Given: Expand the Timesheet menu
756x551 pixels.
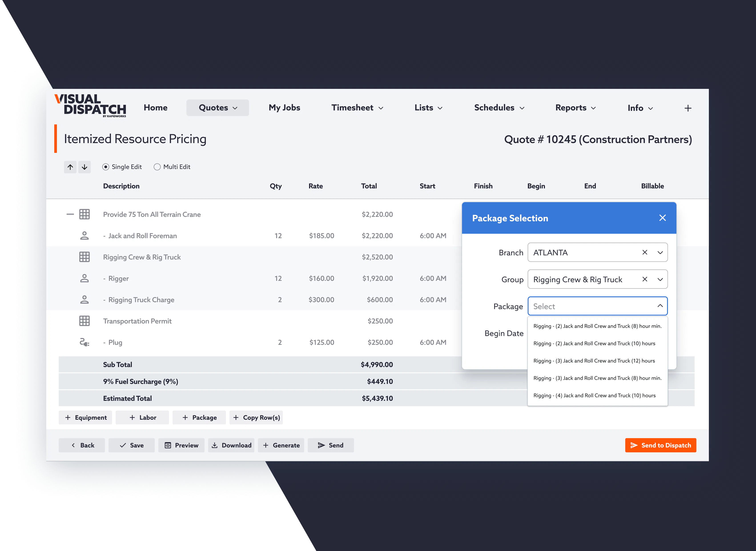Looking at the screenshot, I should pyautogui.click(x=357, y=108).
